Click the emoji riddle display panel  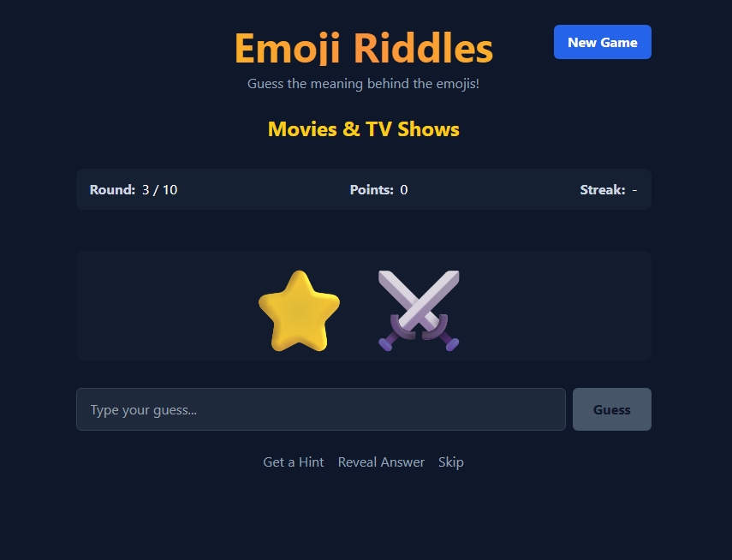(364, 306)
